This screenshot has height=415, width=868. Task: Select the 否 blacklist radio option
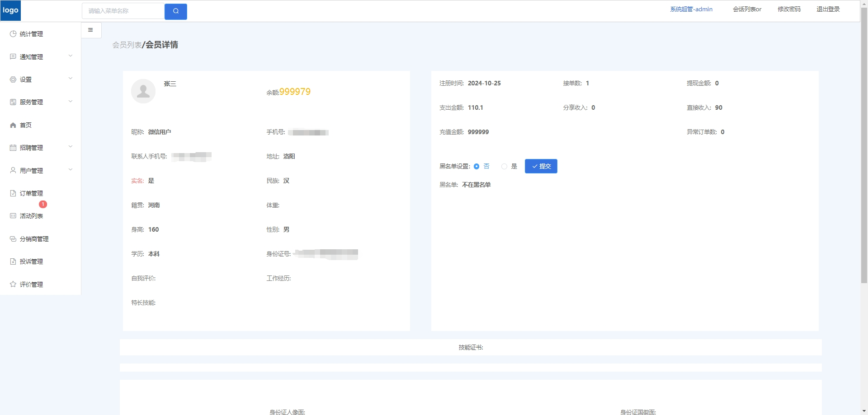[476, 167]
